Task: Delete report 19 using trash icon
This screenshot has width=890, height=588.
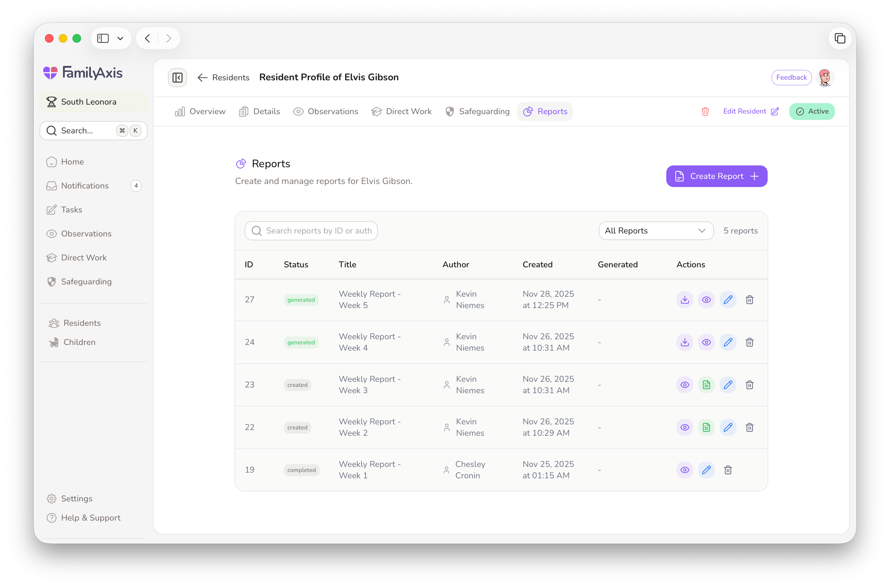Action: click(728, 470)
